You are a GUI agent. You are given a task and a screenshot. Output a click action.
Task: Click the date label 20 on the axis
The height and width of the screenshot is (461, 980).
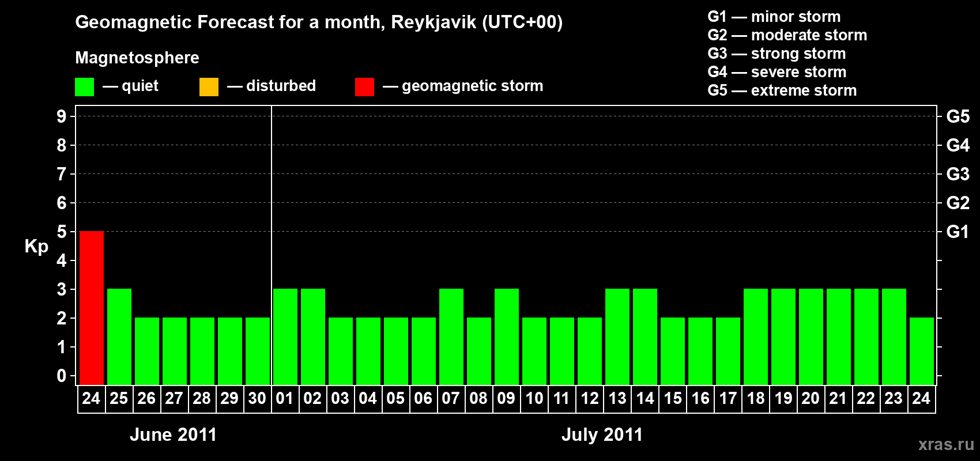(x=811, y=398)
